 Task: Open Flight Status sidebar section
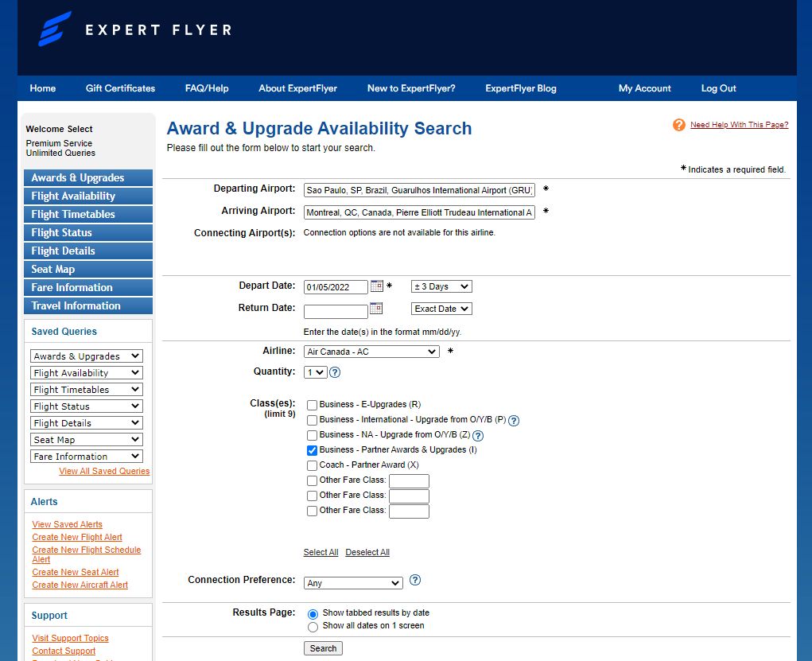(x=88, y=232)
